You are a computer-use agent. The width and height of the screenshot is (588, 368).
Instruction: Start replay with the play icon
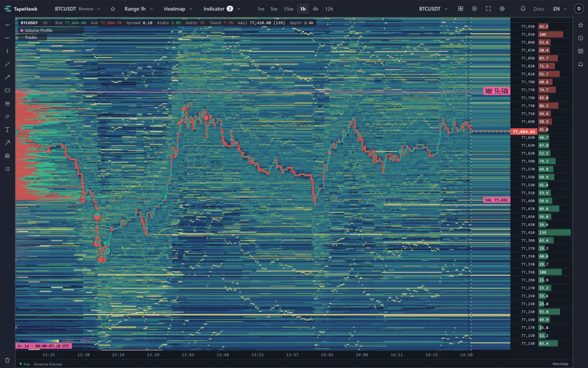click(x=474, y=9)
